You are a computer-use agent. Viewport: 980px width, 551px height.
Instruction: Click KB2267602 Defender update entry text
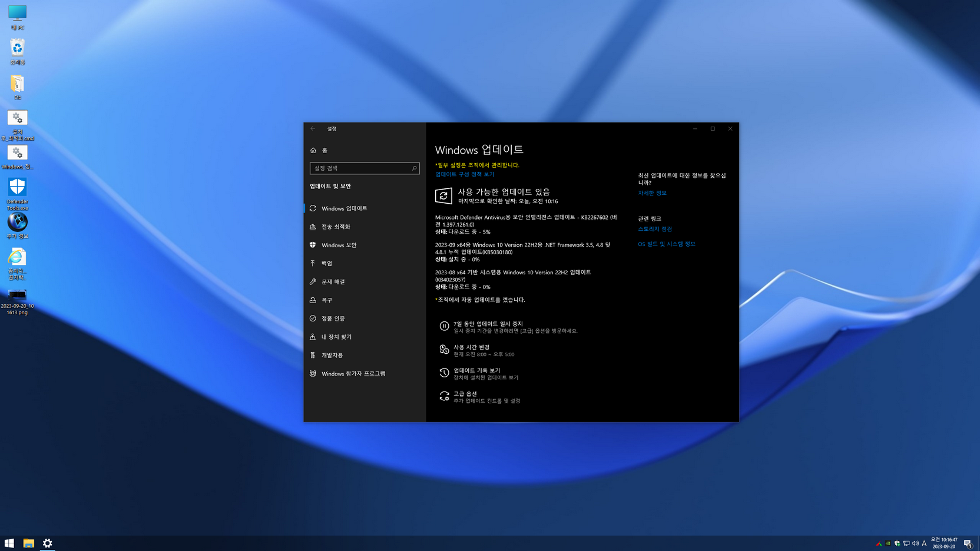click(526, 221)
